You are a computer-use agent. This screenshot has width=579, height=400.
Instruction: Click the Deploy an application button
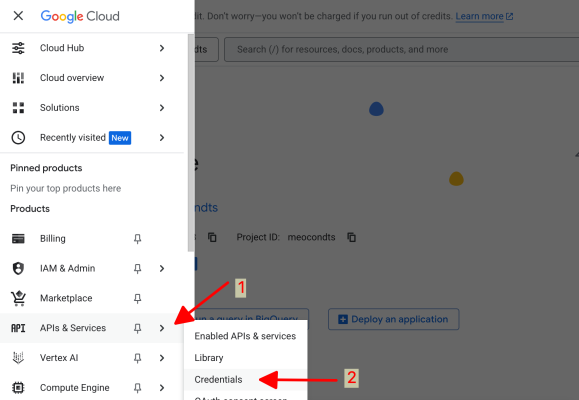[394, 319]
